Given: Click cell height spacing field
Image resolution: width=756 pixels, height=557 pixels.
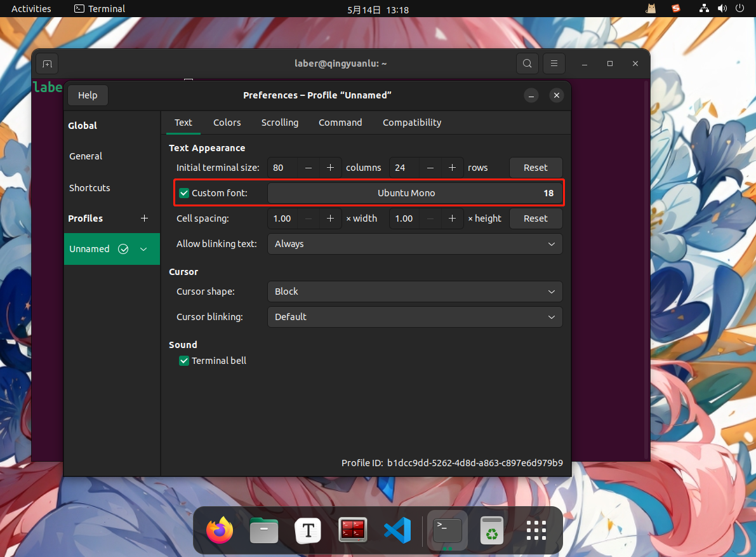Looking at the screenshot, I should (x=405, y=218).
